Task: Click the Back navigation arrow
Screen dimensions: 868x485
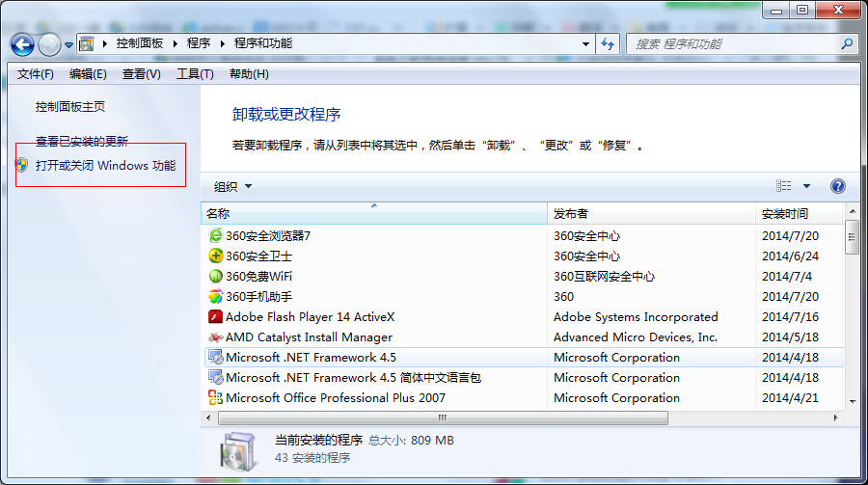Action: [x=23, y=45]
